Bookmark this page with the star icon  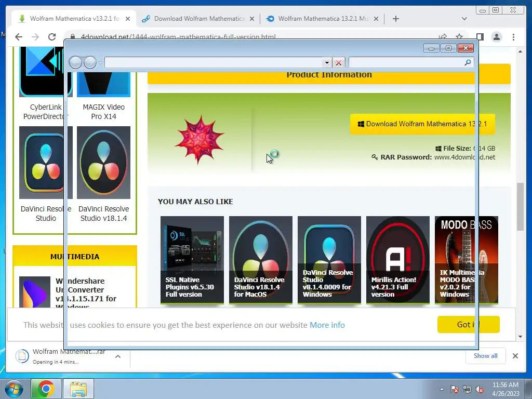point(459,36)
